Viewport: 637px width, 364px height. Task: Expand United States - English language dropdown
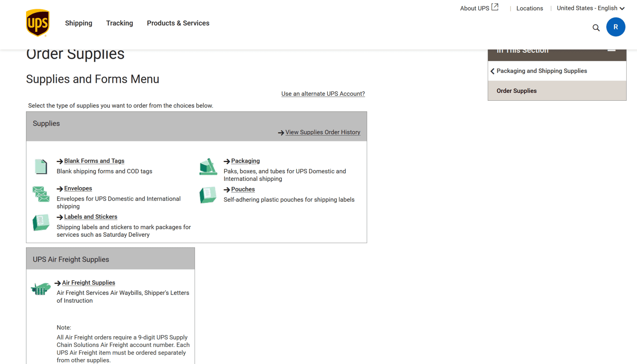point(590,8)
